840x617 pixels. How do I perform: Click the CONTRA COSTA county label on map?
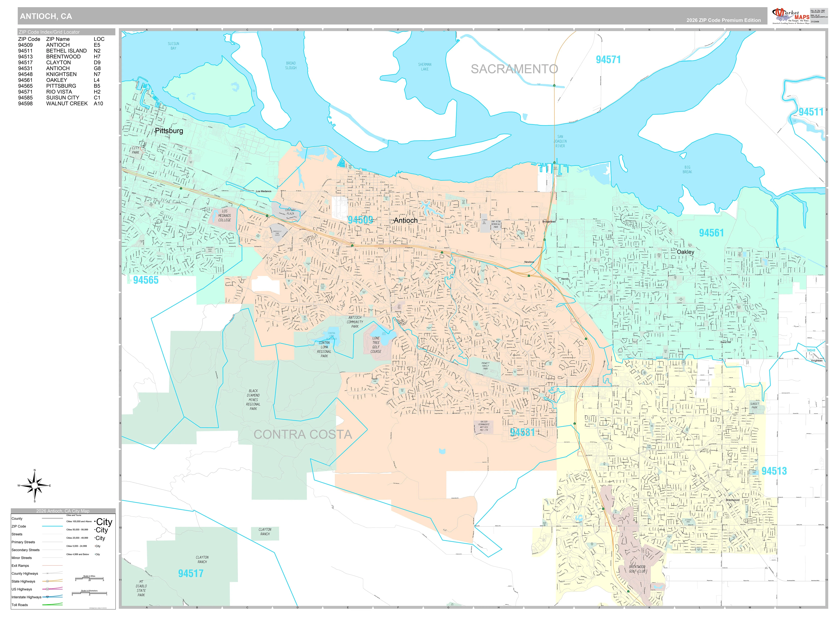pyautogui.click(x=303, y=434)
